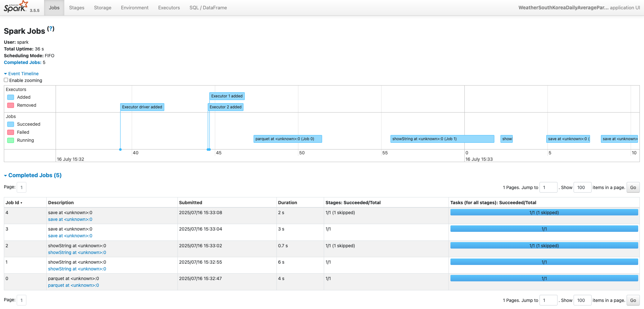Open the Stages tab
644x309 pixels.
[77, 8]
